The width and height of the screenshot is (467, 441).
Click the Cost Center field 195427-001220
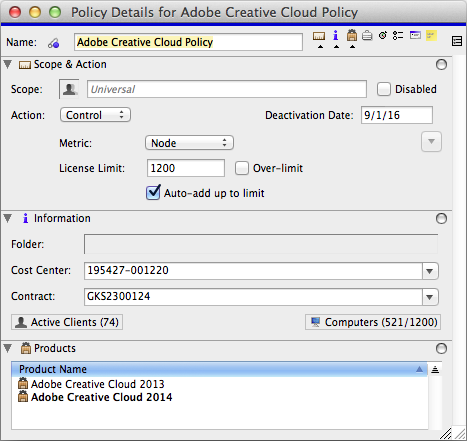coord(253,271)
